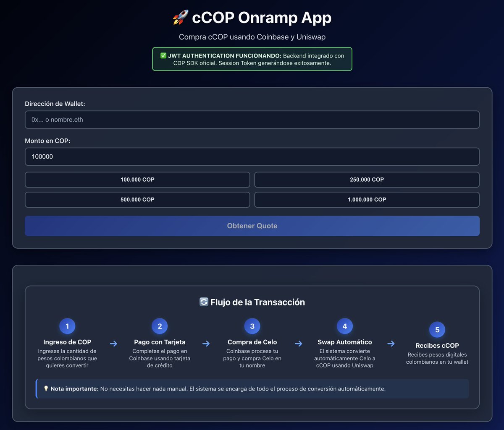Viewport: 504px width, 430px height.
Task: Click description 'Completas el pago en Coinbase'
Action: click(x=160, y=358)
